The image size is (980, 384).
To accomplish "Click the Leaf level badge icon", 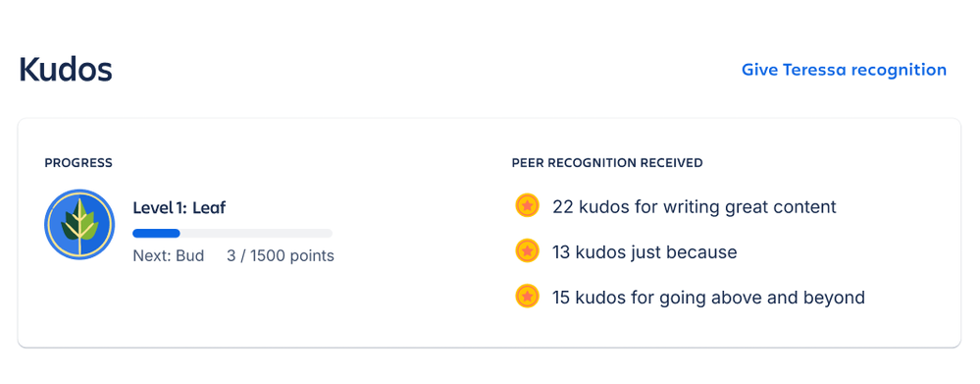I will 79,225.
